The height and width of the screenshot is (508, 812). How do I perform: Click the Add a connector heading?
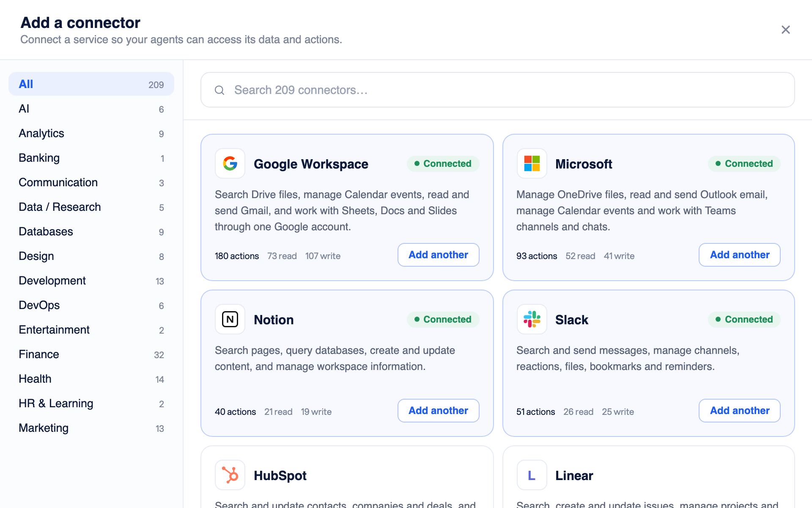(80, 22)
